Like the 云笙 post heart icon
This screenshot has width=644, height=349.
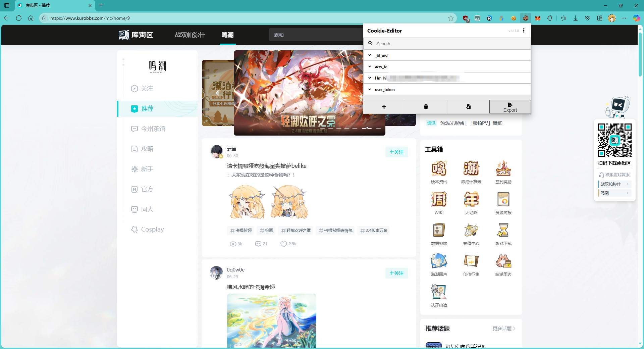[284, 244]
